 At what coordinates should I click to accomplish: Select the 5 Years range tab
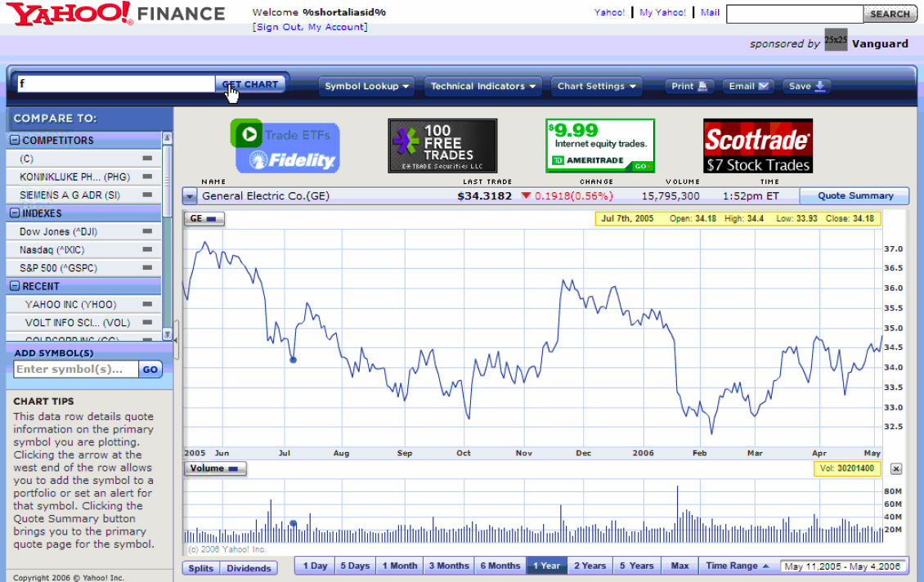(x=636, y=566)
